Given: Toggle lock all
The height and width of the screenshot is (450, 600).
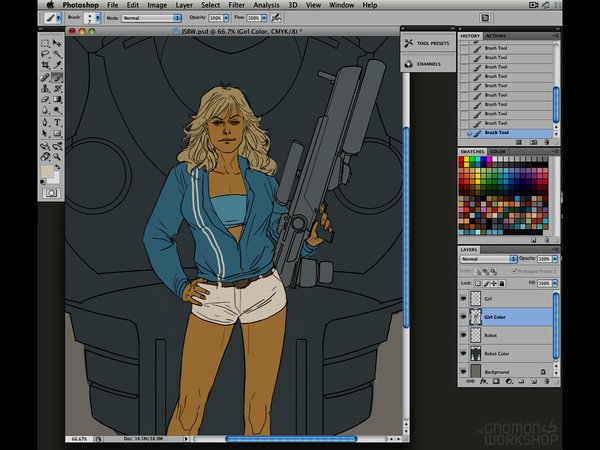Looking at the screenshot, I should 502,284.
